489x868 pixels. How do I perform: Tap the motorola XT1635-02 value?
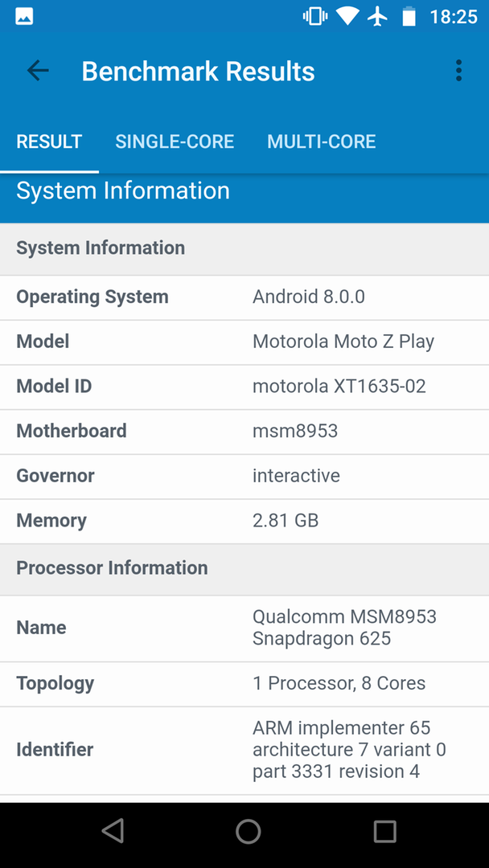(339, 387)
